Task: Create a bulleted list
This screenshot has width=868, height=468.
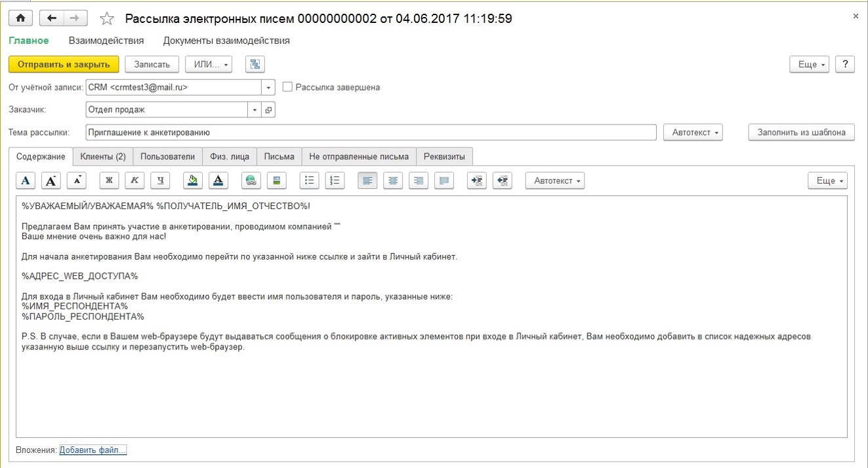Action: tap(310, 180)
